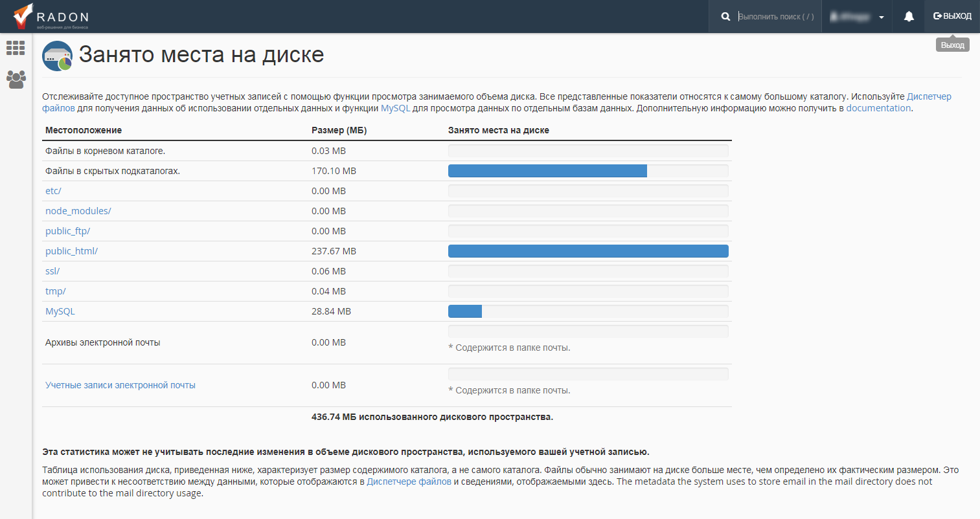Screen dimensions: 980x519
Task: Open Диспетчере файлов link in bottom note
Action: click(409, 481)
